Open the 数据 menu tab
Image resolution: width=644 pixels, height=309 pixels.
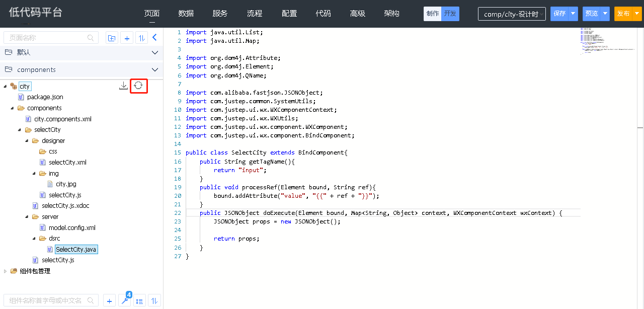(x=186, y=14)
